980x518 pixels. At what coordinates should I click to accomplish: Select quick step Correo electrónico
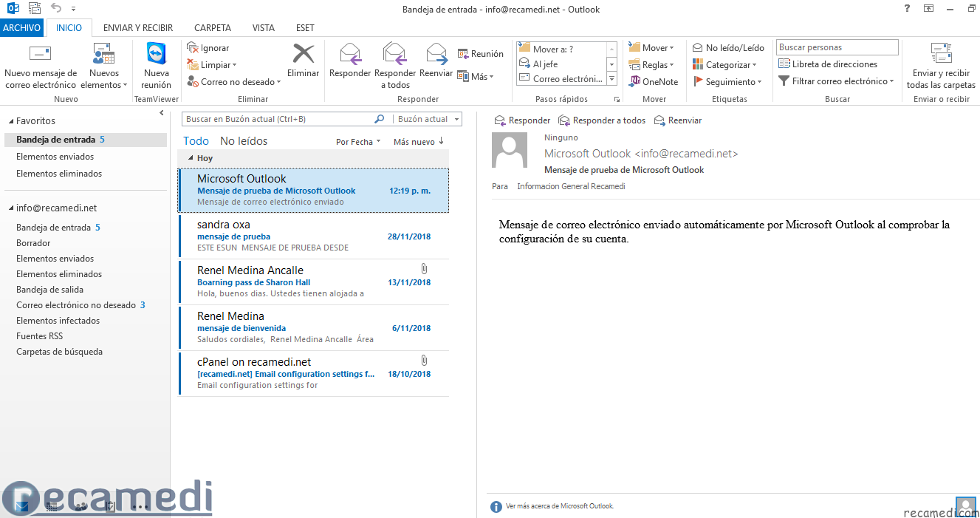(561, 79)
